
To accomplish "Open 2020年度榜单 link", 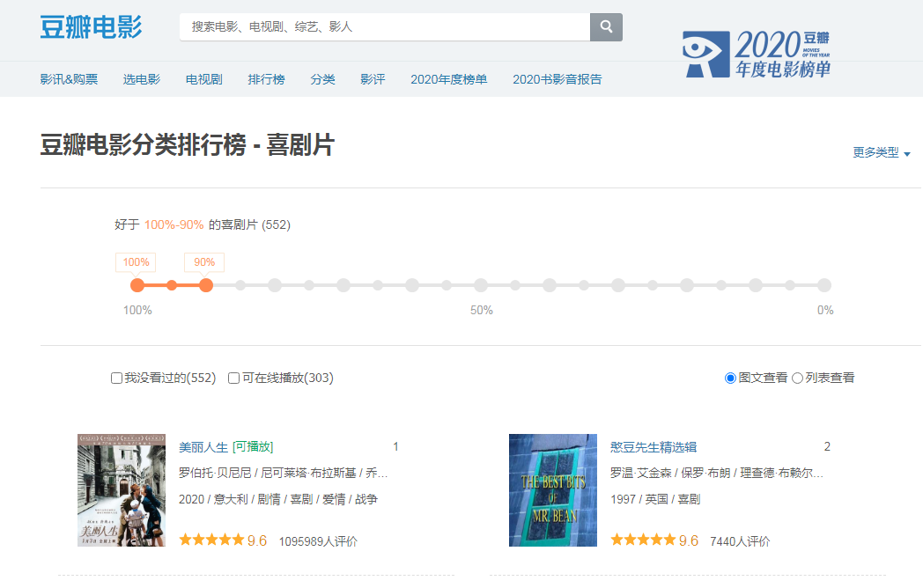I will (448, 79).
